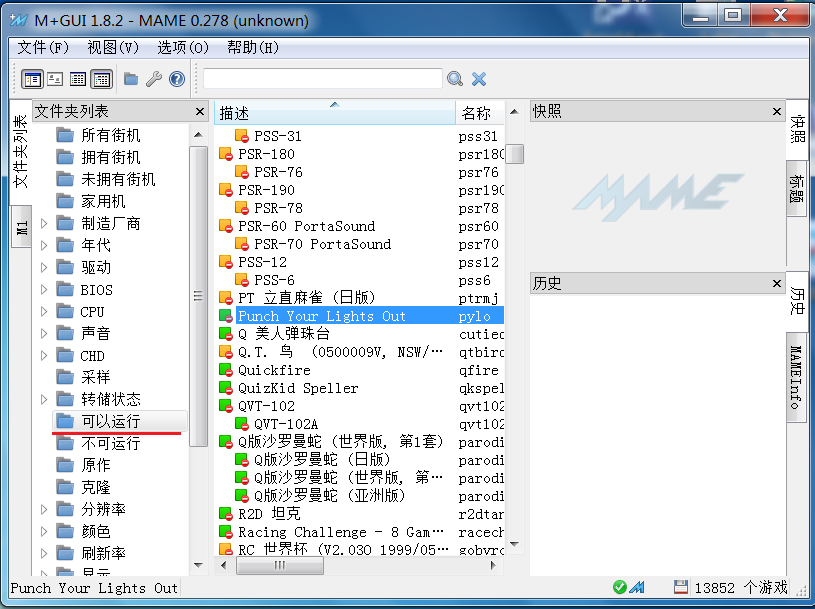815x609 pixels.
Task: Open the 视图(V) menu
Action: 113,48
